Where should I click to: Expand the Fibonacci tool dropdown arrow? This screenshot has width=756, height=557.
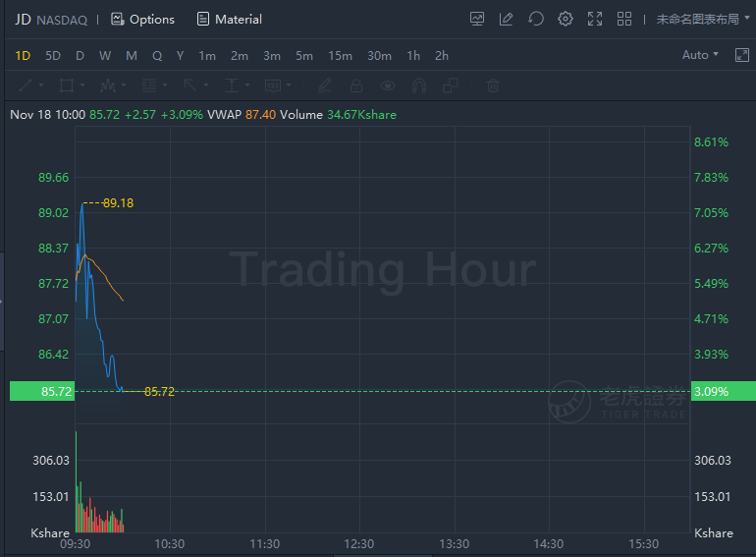(x=165, y=85)
